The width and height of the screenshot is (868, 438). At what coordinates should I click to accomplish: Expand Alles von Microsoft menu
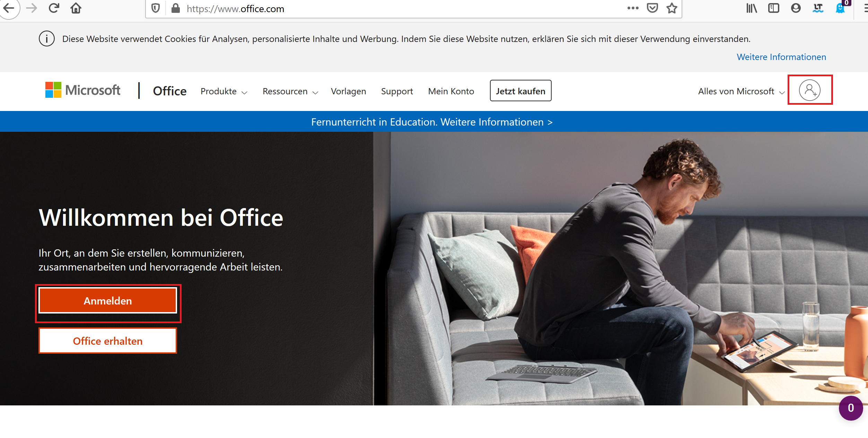(x=741, y=91)
